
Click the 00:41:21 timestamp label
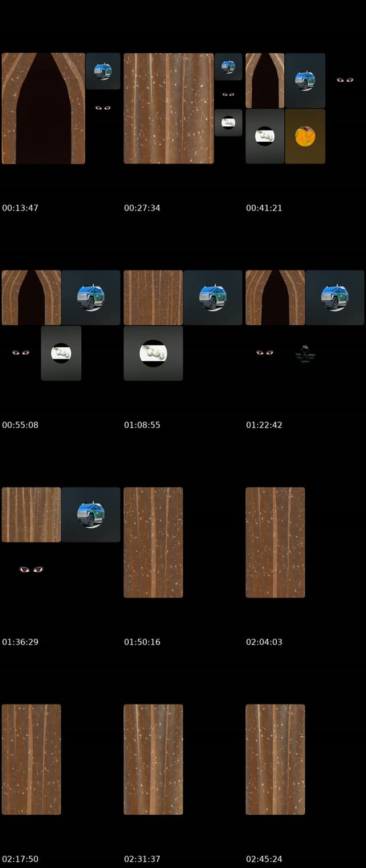coord(264,208)
